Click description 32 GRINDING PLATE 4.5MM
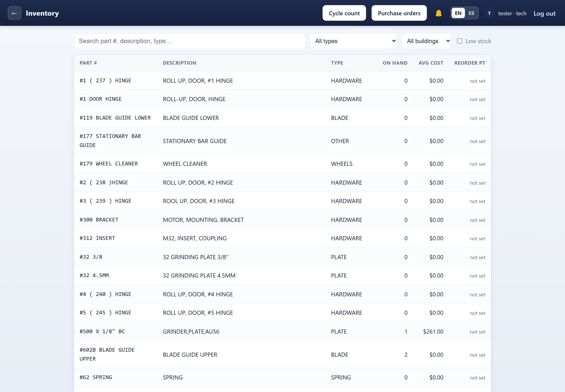This screenshot has width=565, height=392. click(x=199, y=276)
